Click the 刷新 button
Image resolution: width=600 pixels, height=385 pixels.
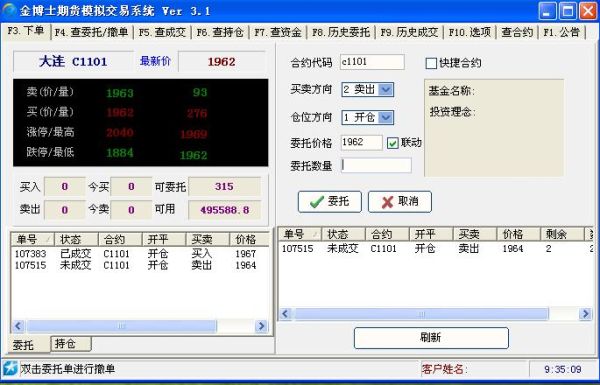pyautogui.click(x=431, y=338)
